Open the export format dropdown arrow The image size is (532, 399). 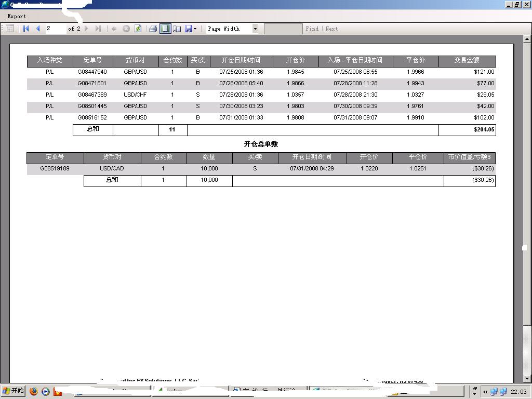(x=195, y=29)
